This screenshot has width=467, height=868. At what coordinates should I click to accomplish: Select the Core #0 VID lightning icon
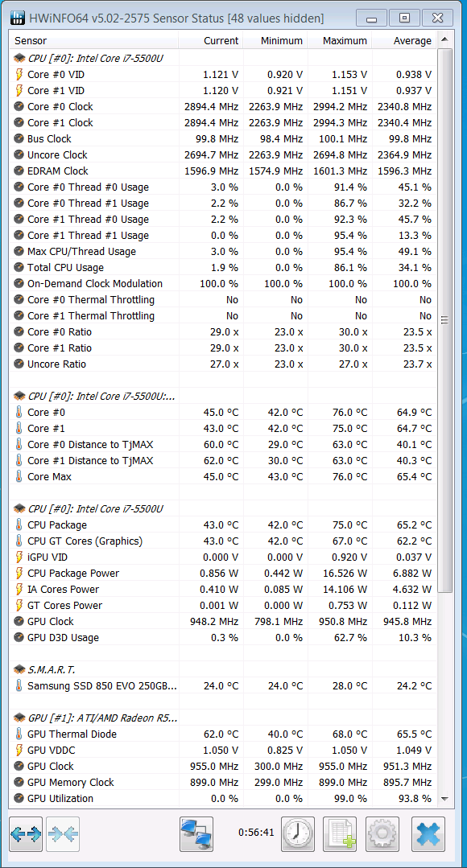[19, 74]
